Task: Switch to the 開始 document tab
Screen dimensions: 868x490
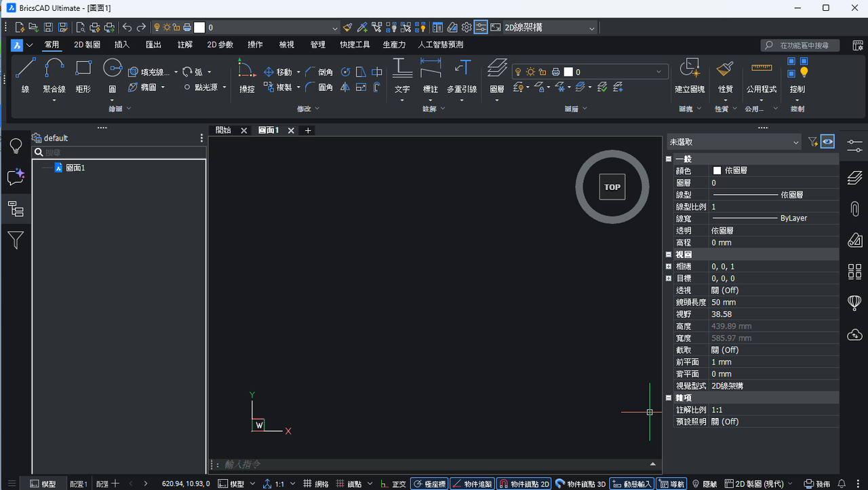Action: (223, 130)
